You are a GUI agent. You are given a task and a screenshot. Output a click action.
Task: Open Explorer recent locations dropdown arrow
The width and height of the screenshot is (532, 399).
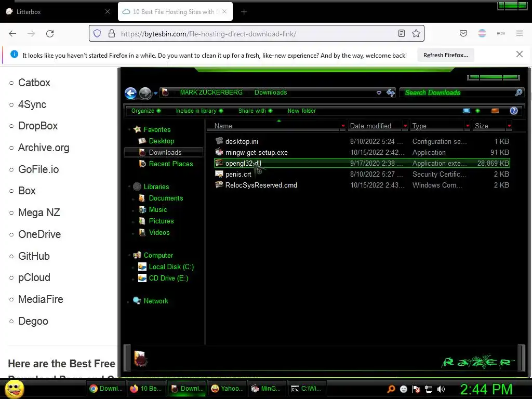155,93
